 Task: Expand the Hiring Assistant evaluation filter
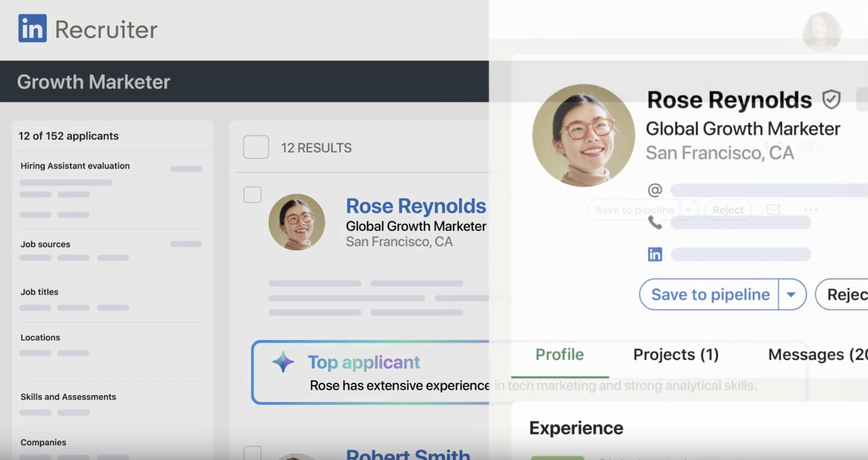(75, 166)
